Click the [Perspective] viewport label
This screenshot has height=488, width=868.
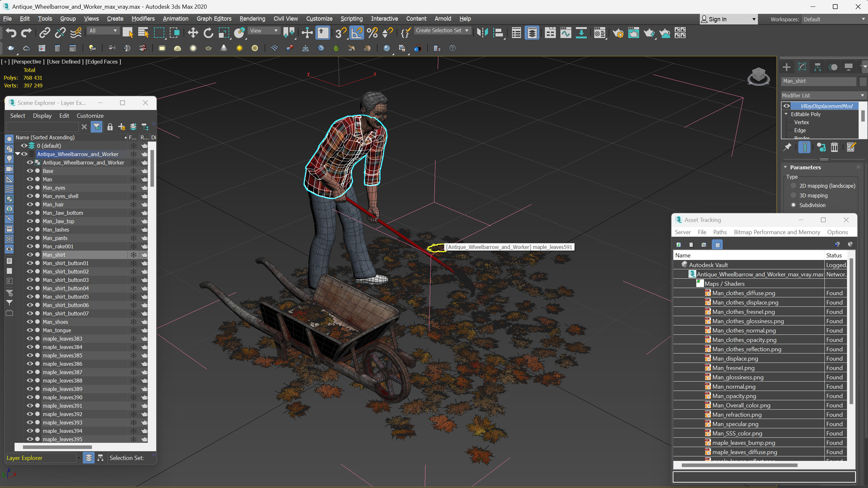[28, 62]
